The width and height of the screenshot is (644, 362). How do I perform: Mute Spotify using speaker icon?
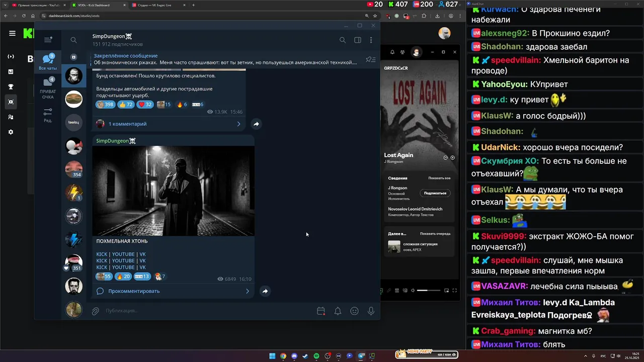[x=413, y=290]
